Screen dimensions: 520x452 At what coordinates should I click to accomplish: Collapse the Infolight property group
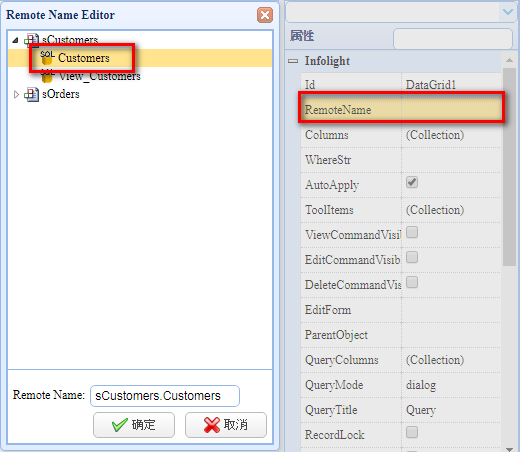click(293, 61)
